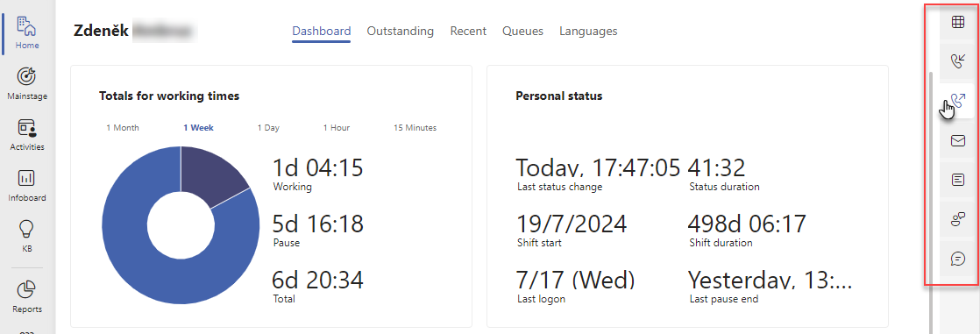The height and width of the screenshot is (334, 980).
Task: Click the inbound call phone icon
Action: tap(957, 61)
